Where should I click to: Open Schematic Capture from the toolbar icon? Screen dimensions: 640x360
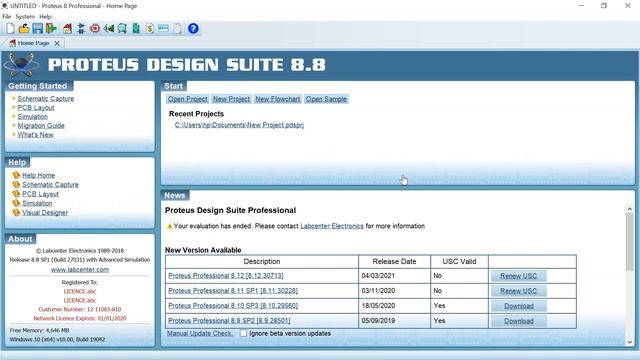(81, 28)
